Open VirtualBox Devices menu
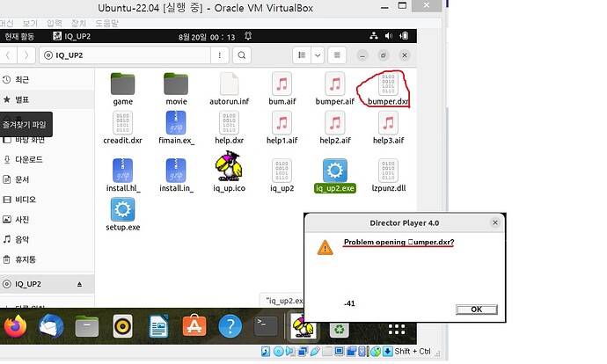Screen dimensions: 607x364 point(78,23)
